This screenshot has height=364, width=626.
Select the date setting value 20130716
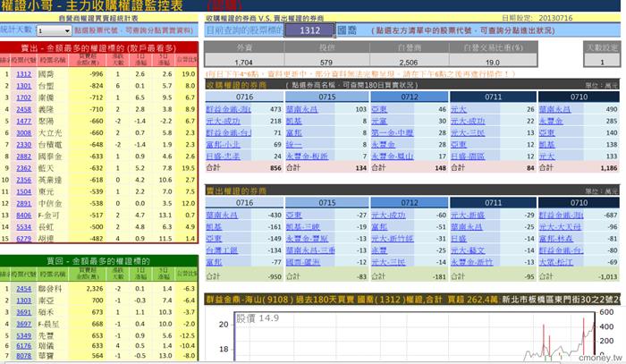[x=555, y=18]
